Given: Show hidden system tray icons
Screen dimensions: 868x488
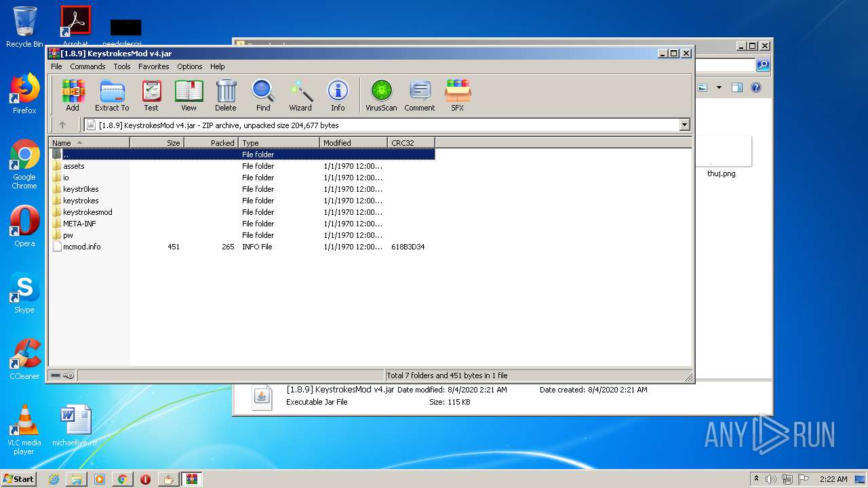Looking at the screenshot, I should click(x=757, y=479).
